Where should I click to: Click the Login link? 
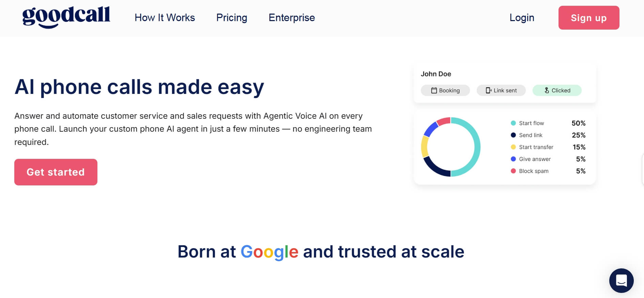(x=522, y=18)
